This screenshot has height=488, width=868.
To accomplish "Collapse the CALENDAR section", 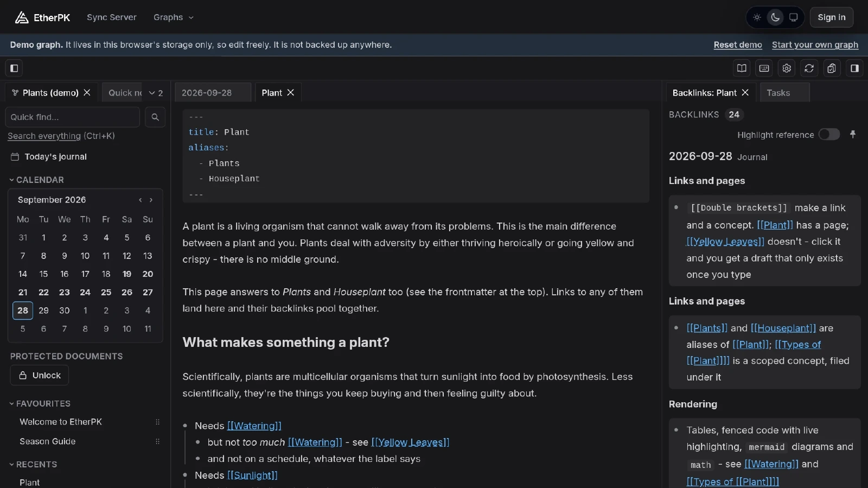I will [x=36, y=180].
